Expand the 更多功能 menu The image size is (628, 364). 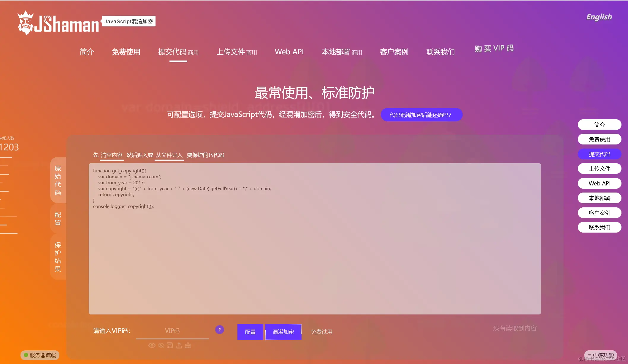tap(600, 355)
